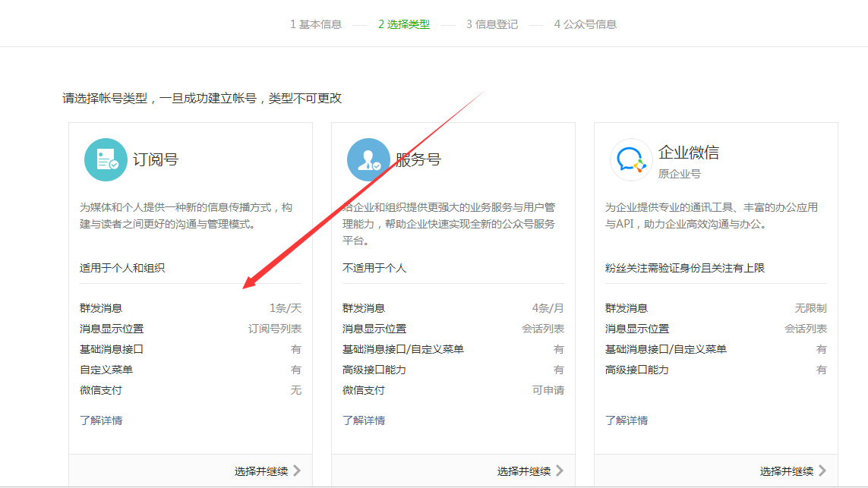This screenshot has width=868, height=488.
Task: Click the 无限制 value
Action: pyautogui.click(x=811, y=308)
